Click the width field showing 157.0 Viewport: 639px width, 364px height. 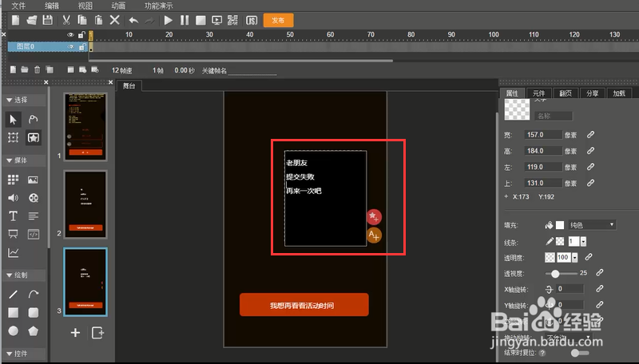[x=543, y=135]
